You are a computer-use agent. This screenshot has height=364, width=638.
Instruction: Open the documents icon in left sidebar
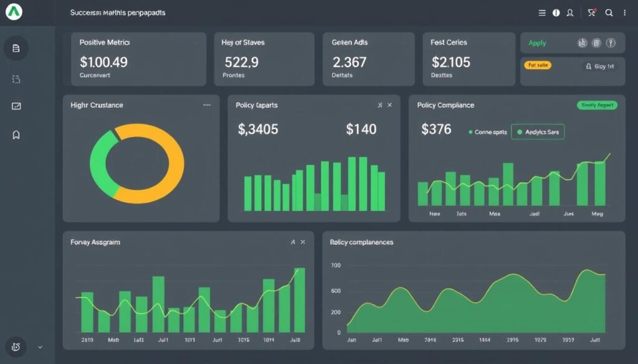[16, 49]
